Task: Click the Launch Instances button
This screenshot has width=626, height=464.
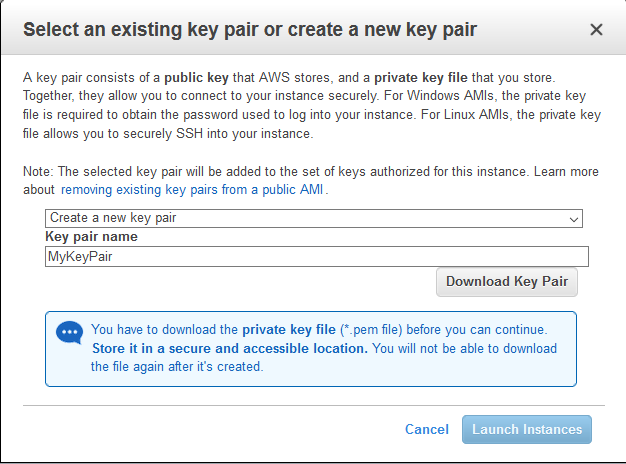Action: [x=526, y=429]
